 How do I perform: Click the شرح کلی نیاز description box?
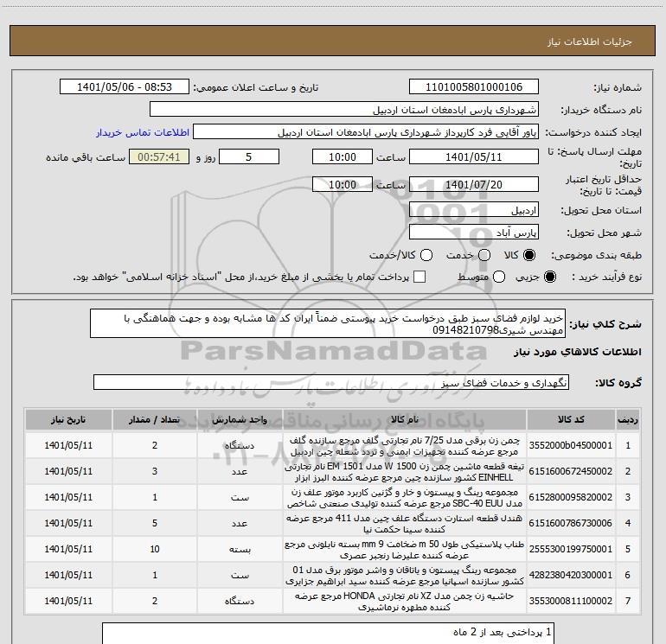click(328, 324)
